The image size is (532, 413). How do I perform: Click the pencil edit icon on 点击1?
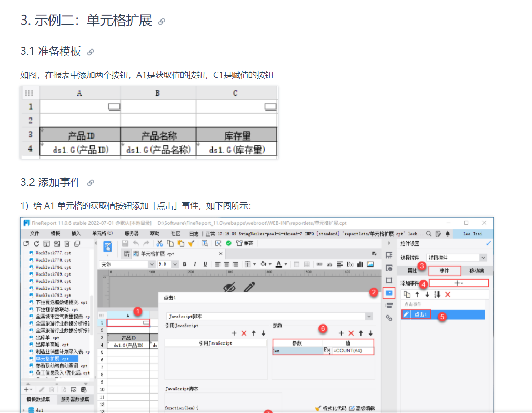406,314
